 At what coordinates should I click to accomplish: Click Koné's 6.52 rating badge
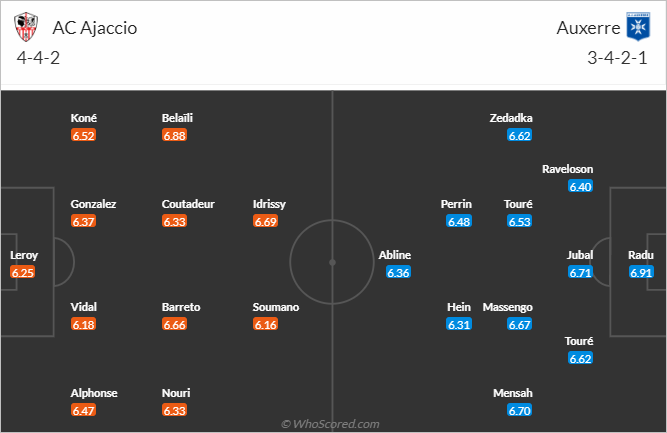[84, 135]
